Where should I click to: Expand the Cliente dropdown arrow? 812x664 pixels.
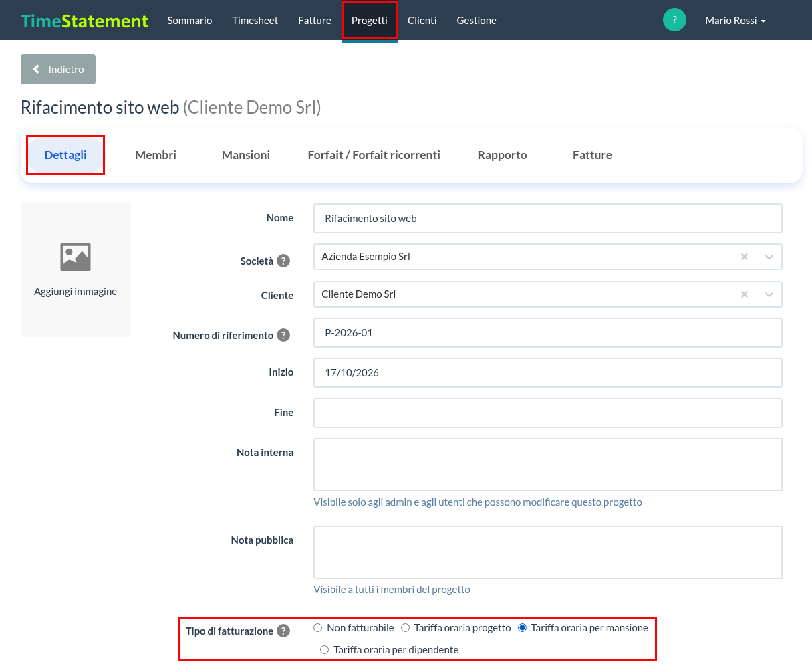pyautogui.click(x=769, y=294)
